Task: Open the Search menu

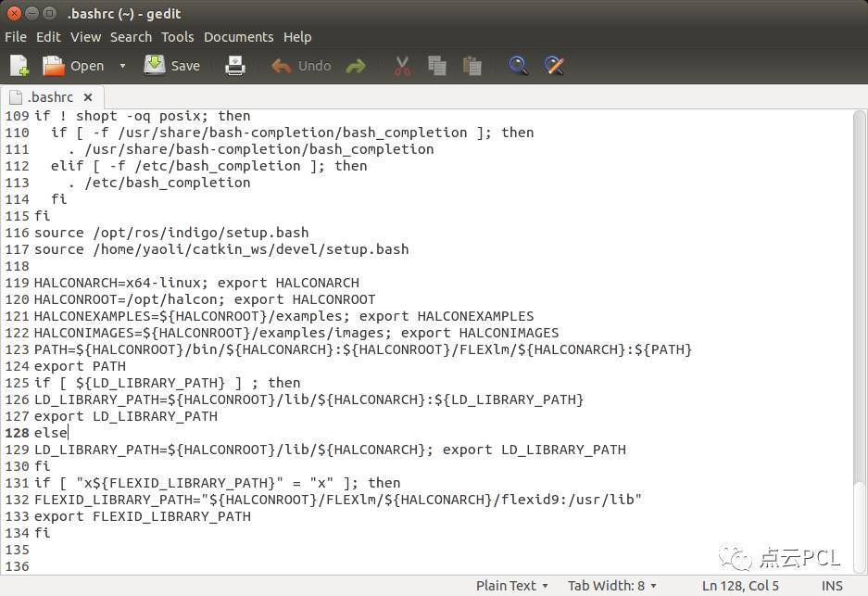Action: tap(131, 37)
